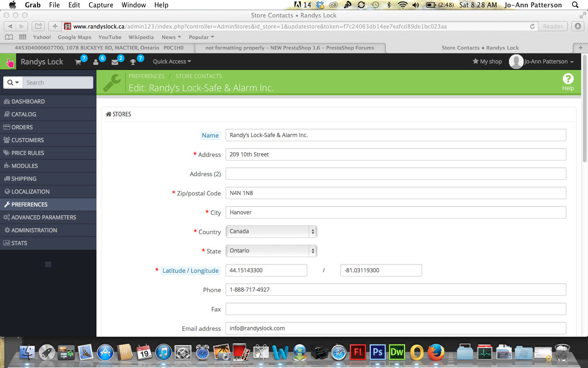Click the Safari back arrow
The height and width of the screenshot is (368, 588).
point(10,26)
